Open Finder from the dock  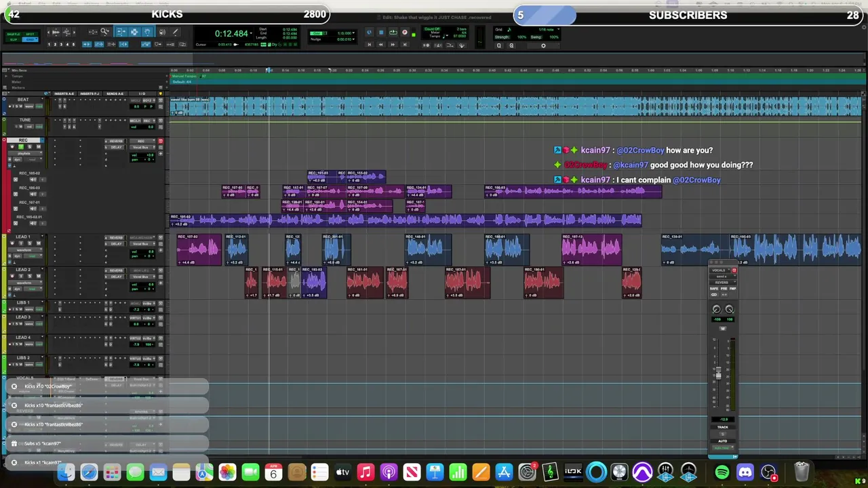tap(66, 472)
